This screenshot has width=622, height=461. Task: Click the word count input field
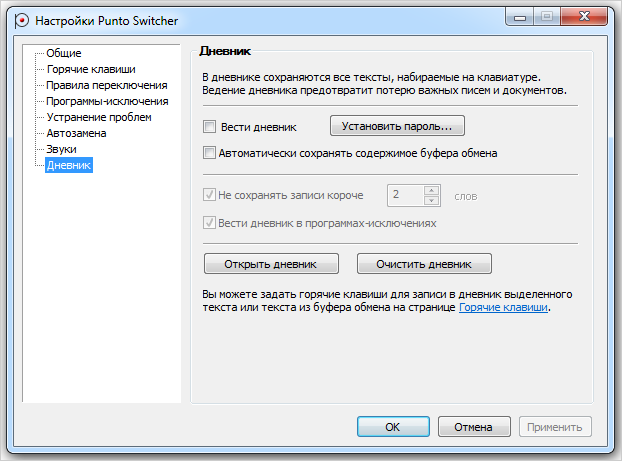[x=405, y=195]
